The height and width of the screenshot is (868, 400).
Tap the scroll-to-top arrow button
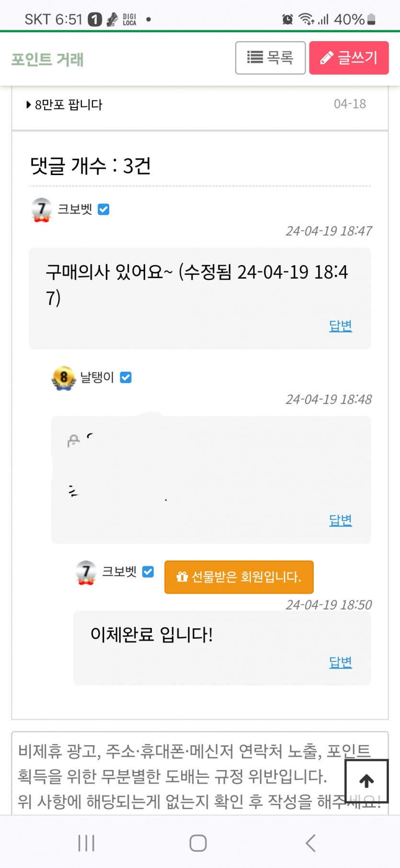coord(366,781)
